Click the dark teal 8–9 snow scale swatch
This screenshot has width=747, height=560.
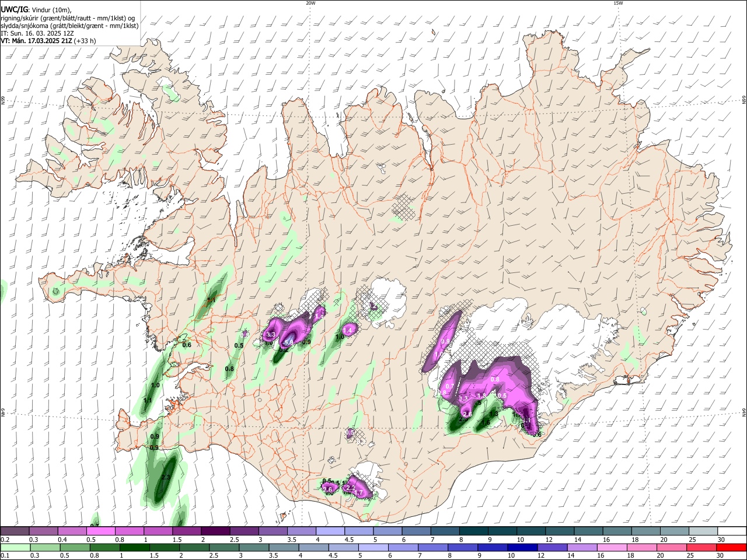pyautogui.click(x=473, y=531)
